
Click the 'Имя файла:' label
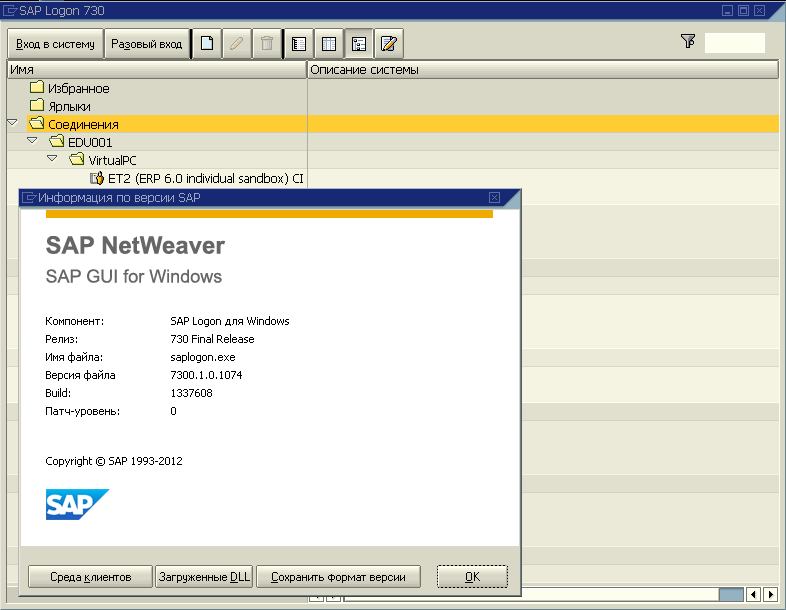point(74,357)
